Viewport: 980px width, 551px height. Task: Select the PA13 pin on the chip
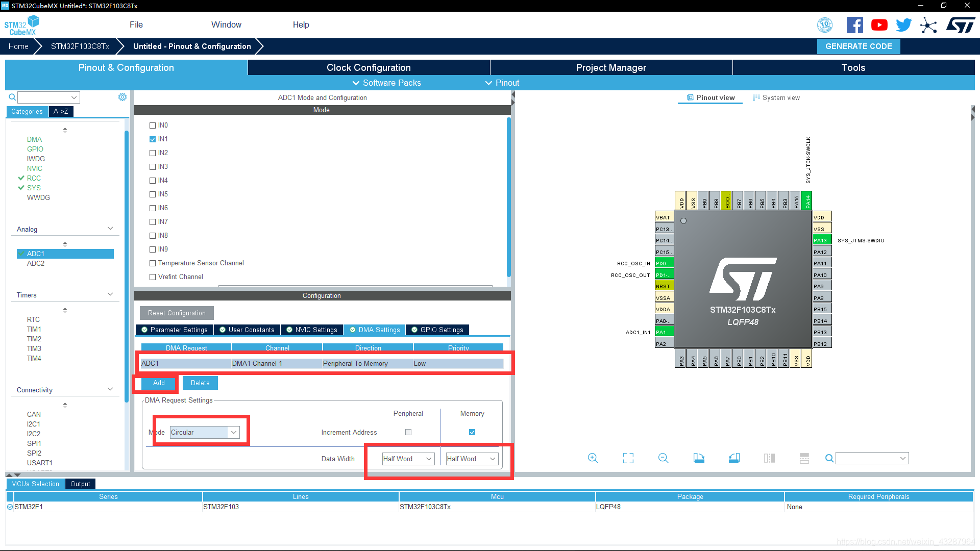822,240
